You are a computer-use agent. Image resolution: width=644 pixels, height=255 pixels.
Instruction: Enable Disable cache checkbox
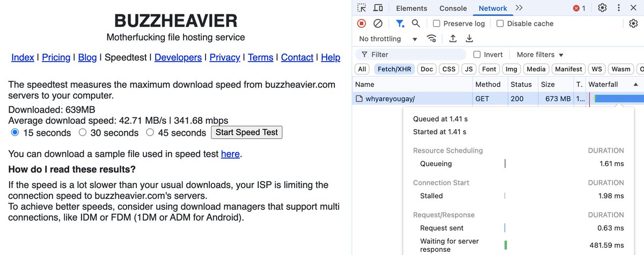point(500,24)
